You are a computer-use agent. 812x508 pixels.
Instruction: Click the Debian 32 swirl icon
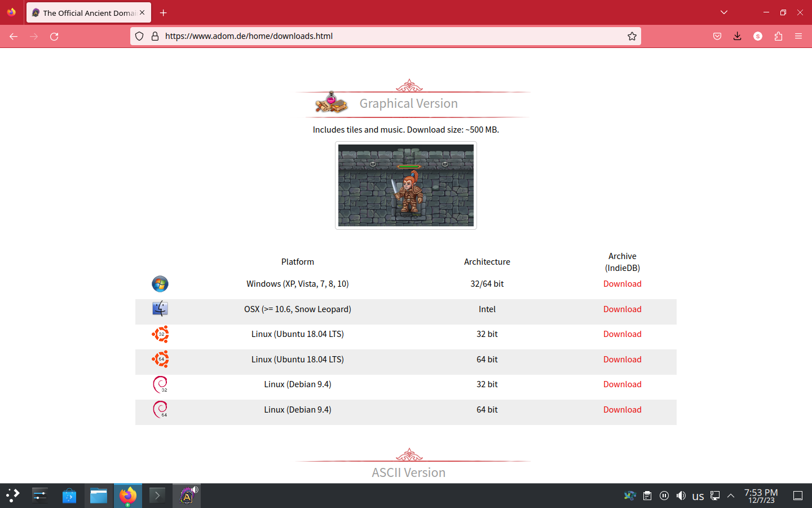[x=161, y=384]
